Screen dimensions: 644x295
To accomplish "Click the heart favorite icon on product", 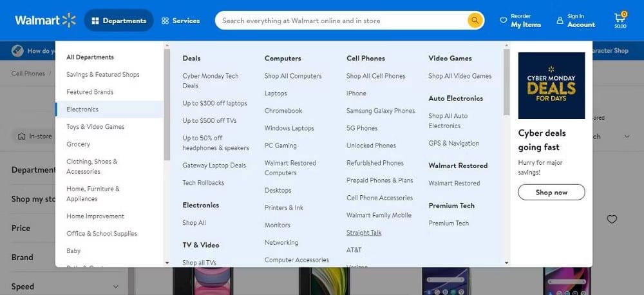I will pos(612,219).
